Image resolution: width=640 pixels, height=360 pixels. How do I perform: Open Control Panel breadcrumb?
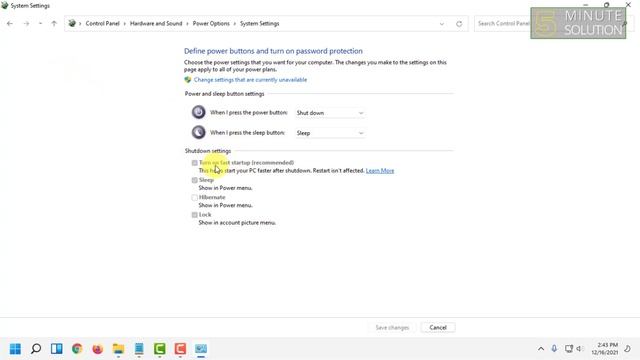click(x=102, y=23)
